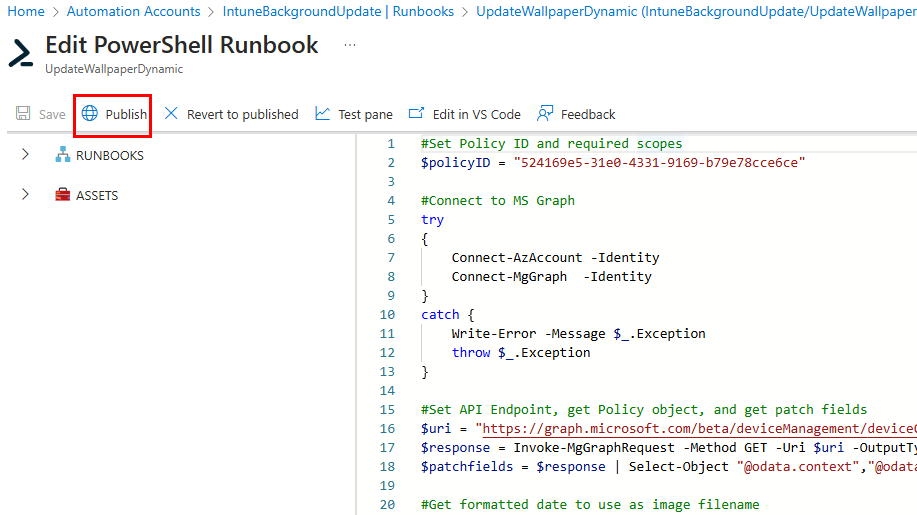Click the Feedback person icon
917x515 pixels.
(545, 114)
